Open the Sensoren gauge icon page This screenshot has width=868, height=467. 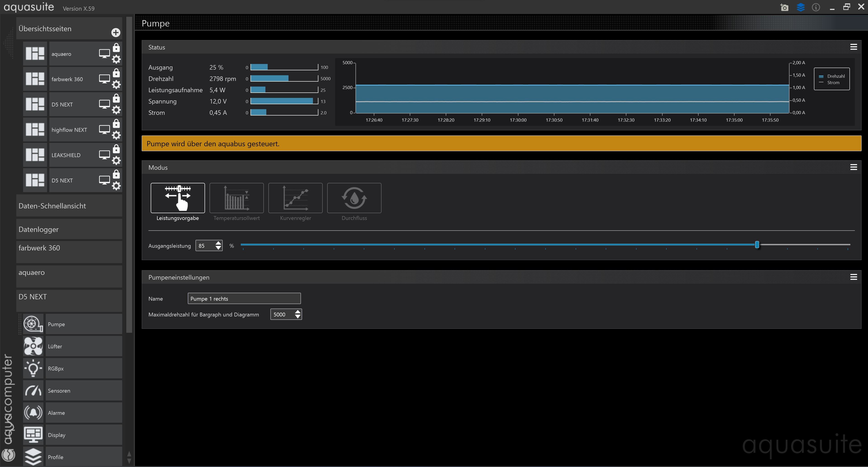pos(33,391)
